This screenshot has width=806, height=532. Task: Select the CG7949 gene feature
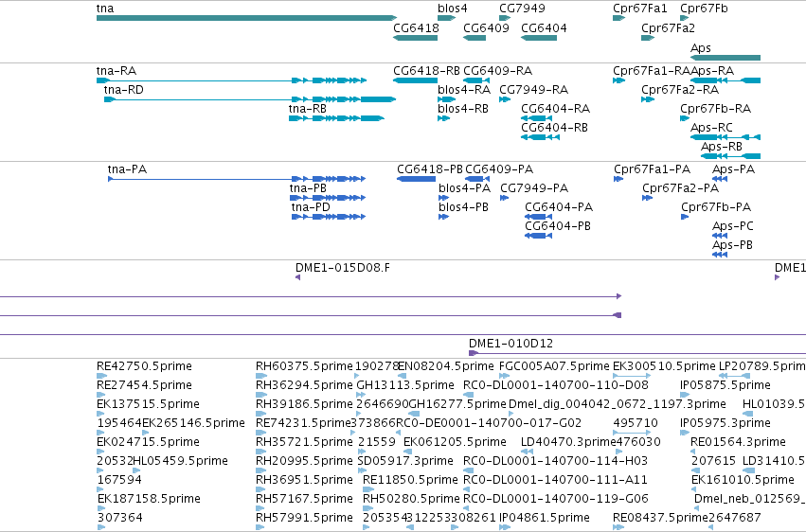(x=505, y=19)
